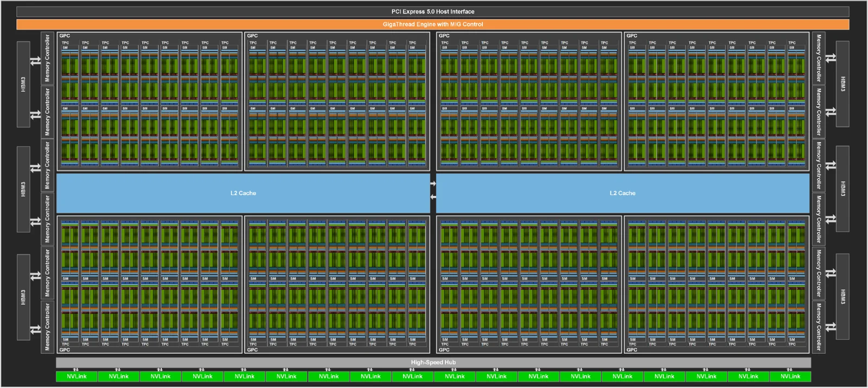Click the uppermost Memory Controller on left side
Screen dimensions: 868x388
pyautogui.click(x=47, y=58)
